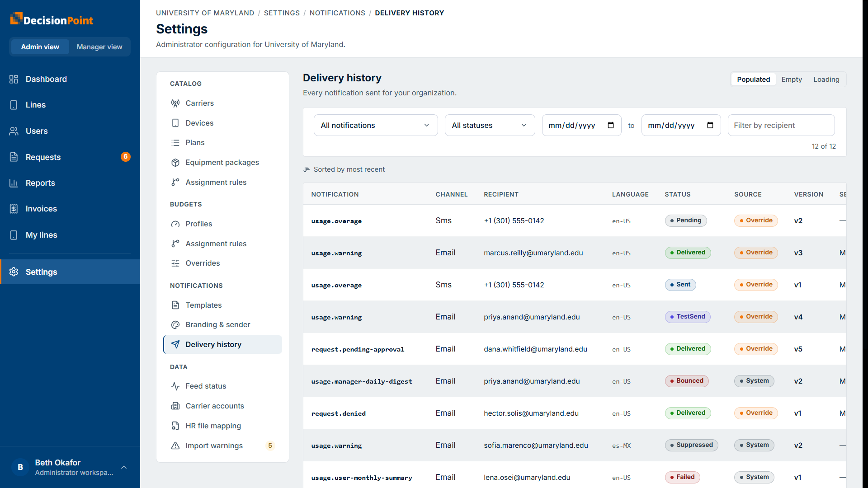Screen dimensions: 868x488
Task: Open Dashboard from sidebar icon
Action: (x=14, y=79)
